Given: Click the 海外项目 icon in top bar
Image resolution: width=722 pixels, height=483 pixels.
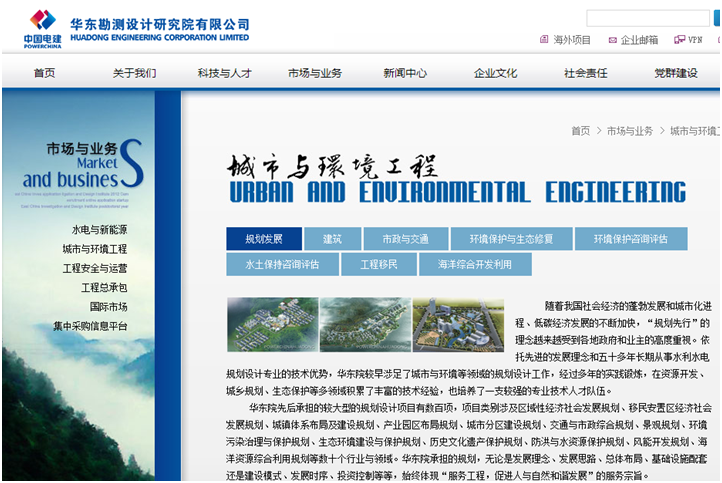Looking at the screenshot, I should pyautogui.click(x=545, y=40).
